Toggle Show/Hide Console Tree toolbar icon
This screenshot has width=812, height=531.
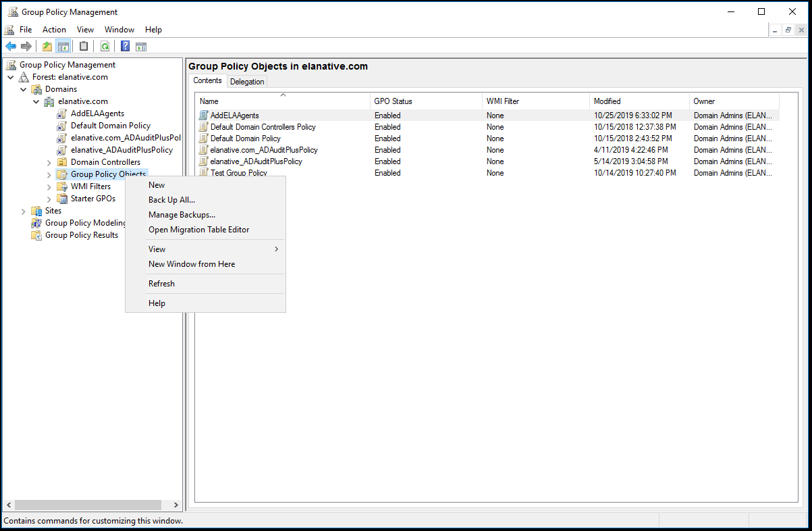(x=63, y=47)
